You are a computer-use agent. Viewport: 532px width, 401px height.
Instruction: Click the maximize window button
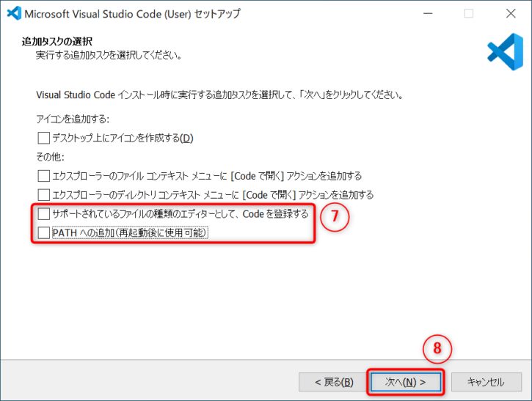tap(469, 13)
